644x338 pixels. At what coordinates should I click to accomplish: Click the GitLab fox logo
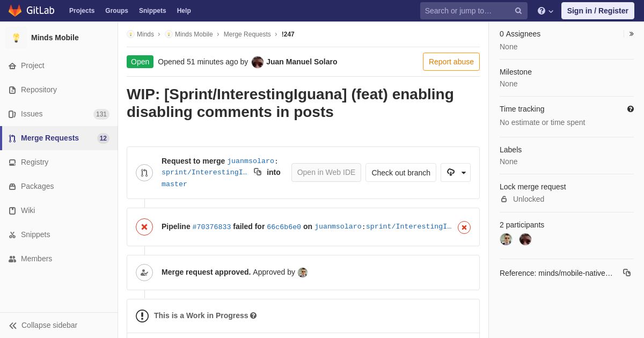pos(15,11)
